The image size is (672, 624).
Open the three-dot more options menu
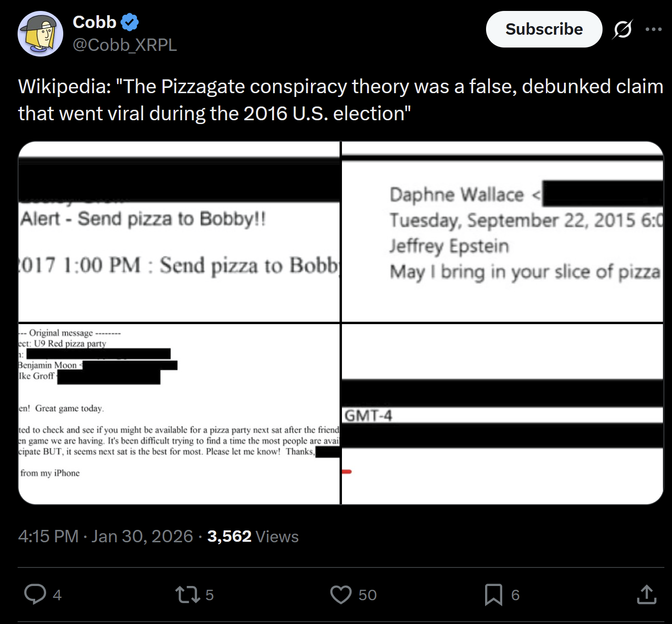point(653,29)
